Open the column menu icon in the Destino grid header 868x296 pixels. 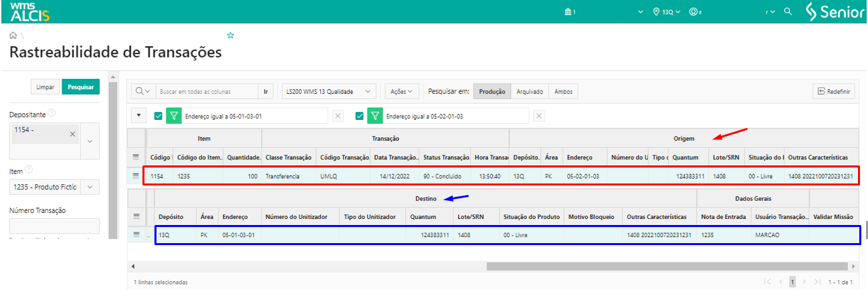pyautogui.click(x=136, y=216)
